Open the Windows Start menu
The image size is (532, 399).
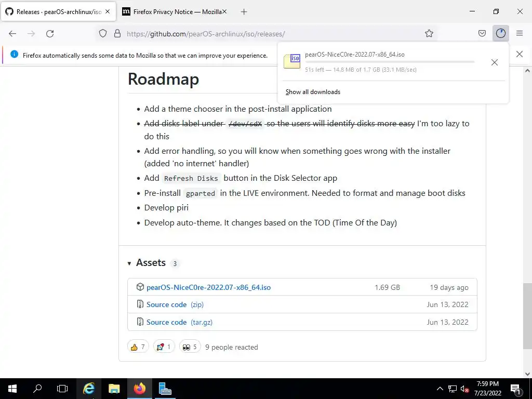click(x=12, y=389)
